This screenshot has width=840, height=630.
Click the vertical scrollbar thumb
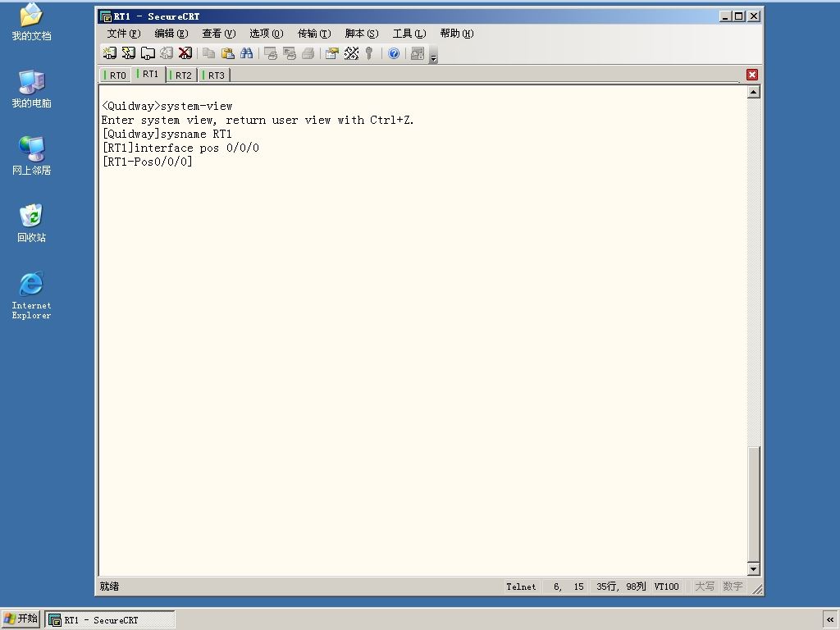[754, 504]
